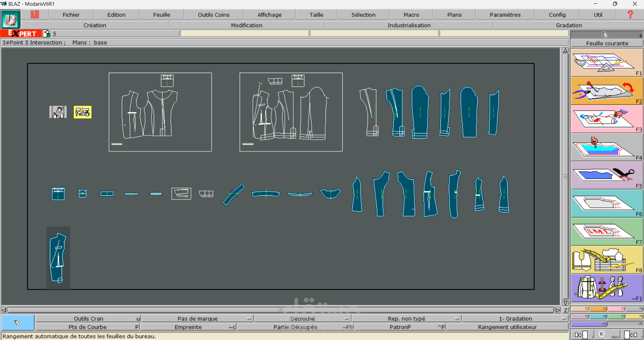Open the F5 scissors cutting toolbox

click(x=607, y=176)
